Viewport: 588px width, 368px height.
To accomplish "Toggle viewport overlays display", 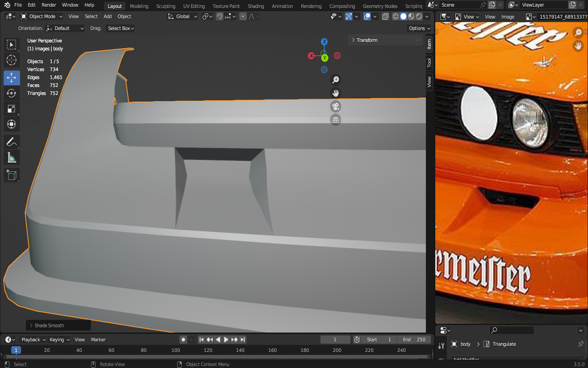I will (x=367, y=16).
